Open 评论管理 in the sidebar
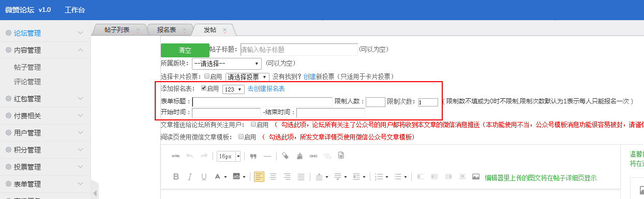 (x=27, y=82)
